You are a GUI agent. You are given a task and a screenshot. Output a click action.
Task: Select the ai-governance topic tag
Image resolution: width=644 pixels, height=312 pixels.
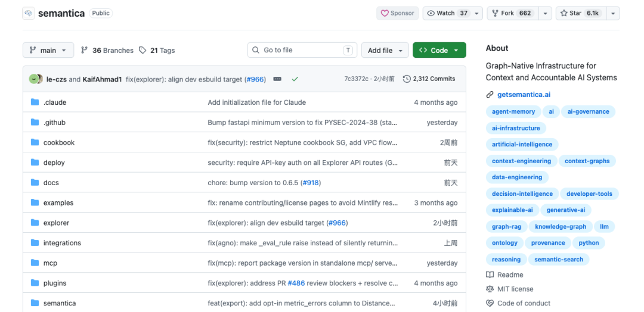[x=588, y=111]
